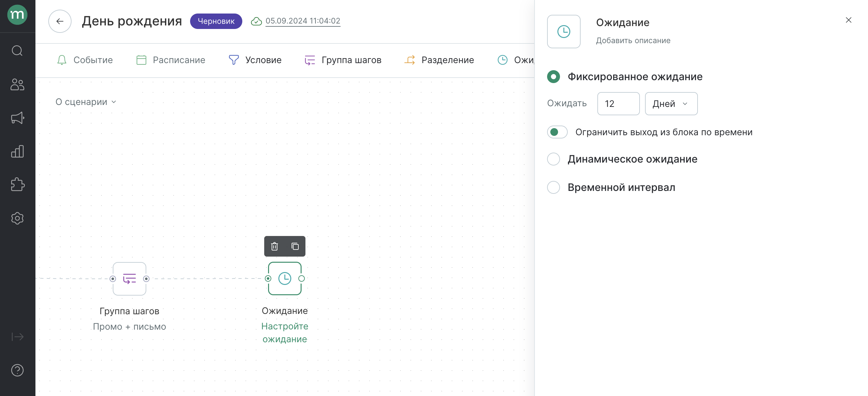Screen dimensions: 868x396
Task: Click the Черновик status badge
Action: click(x=216, y=21)
